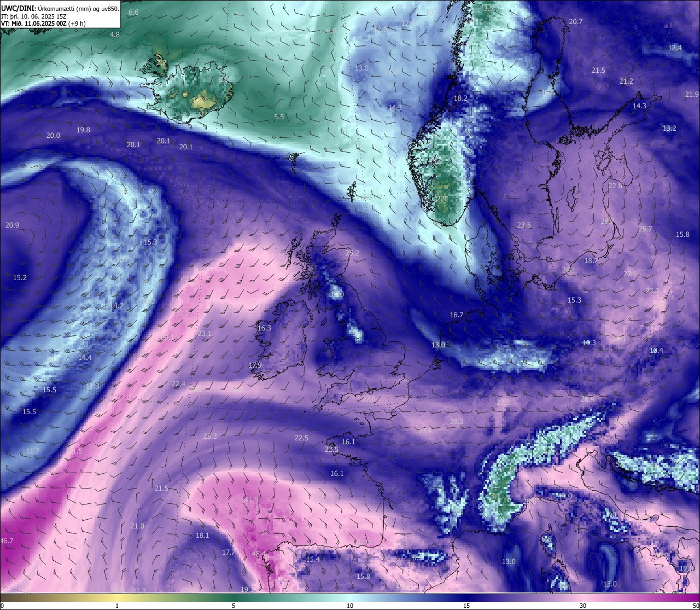Pick the 23.5 value label over Sweden

(x=524, y=225)
